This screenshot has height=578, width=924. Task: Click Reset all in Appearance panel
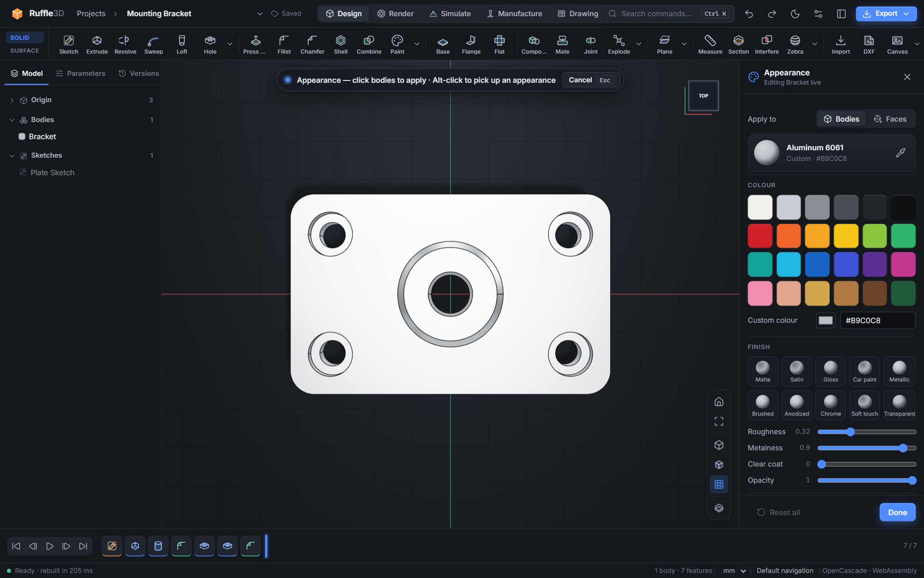778,512
